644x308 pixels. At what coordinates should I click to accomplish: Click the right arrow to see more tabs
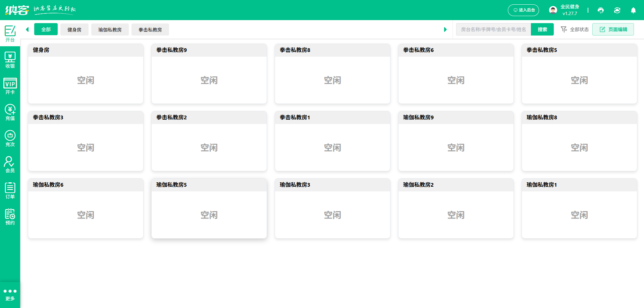tap(445, 29)
